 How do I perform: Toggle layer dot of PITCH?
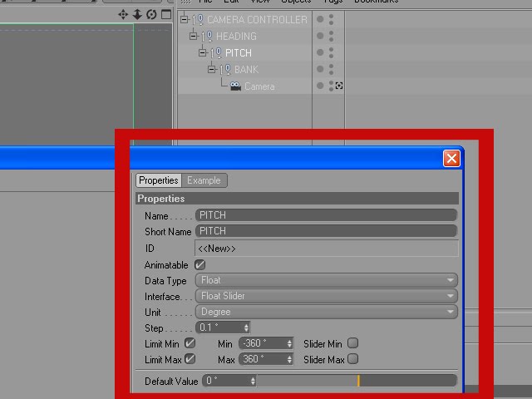[x=320, y=52]
